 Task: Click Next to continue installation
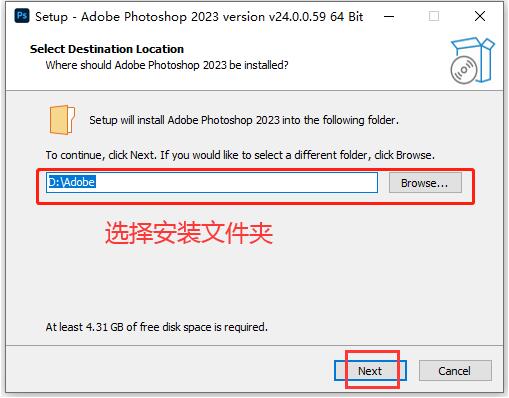(x=370, y=371)
